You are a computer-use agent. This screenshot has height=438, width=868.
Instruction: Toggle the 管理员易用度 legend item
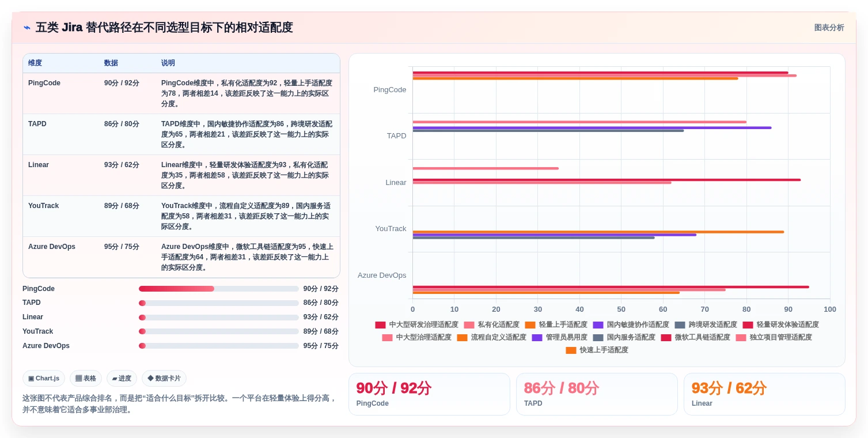[559, 338]
